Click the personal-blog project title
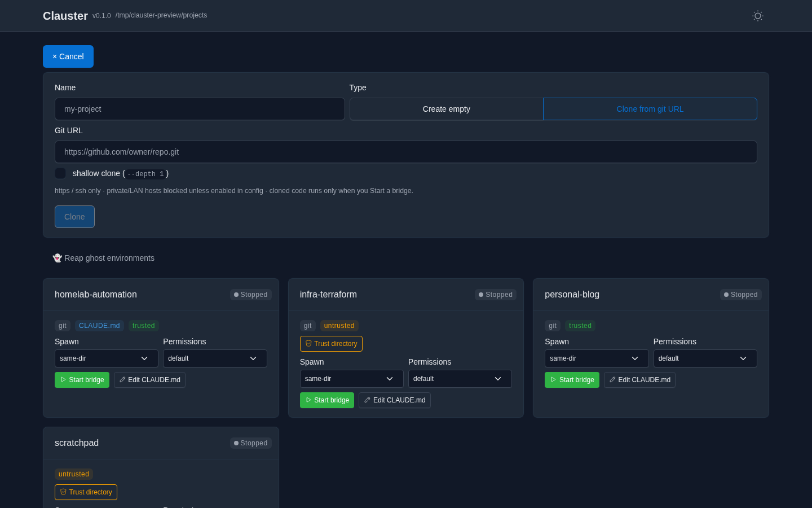The image size is (812, 508). 572,295
